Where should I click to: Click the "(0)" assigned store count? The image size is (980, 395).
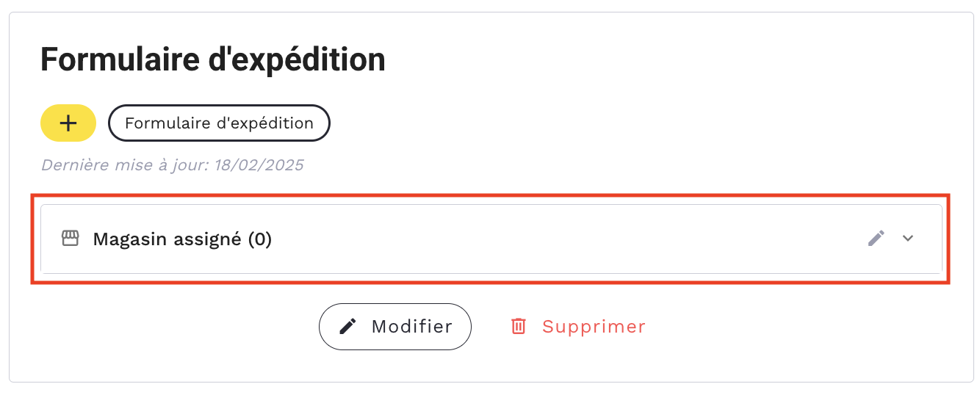259,239
